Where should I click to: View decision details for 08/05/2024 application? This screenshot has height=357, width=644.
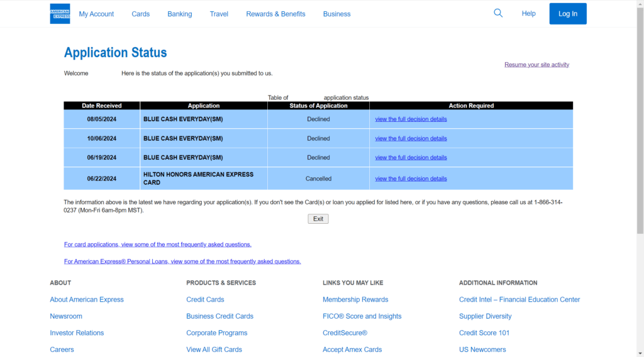coord(411,119)
